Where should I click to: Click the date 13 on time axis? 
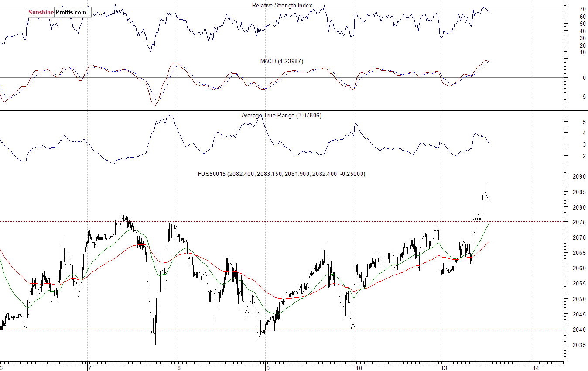(x=444, y=368)
